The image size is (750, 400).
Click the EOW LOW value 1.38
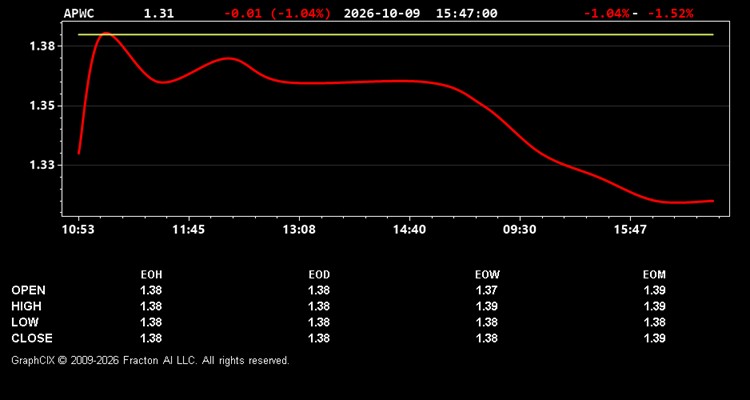coord(487,322)
